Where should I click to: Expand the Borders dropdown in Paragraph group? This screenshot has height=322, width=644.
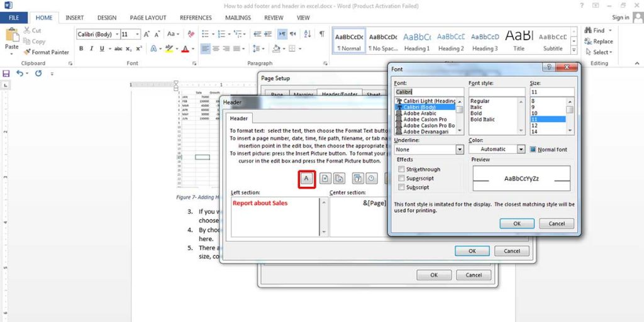(300, 48)
